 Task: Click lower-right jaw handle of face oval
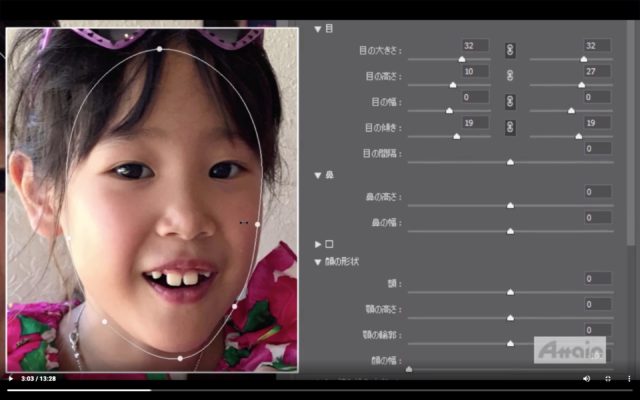click(x=235, y=306)
